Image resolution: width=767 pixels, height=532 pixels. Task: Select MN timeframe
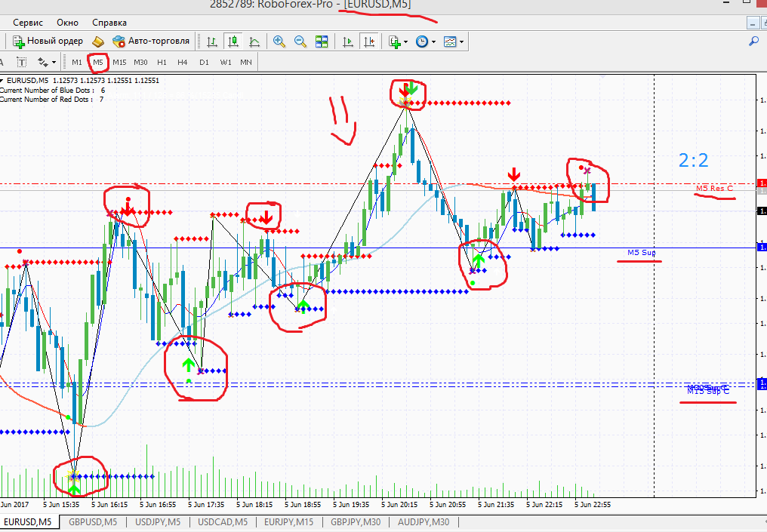246,62
